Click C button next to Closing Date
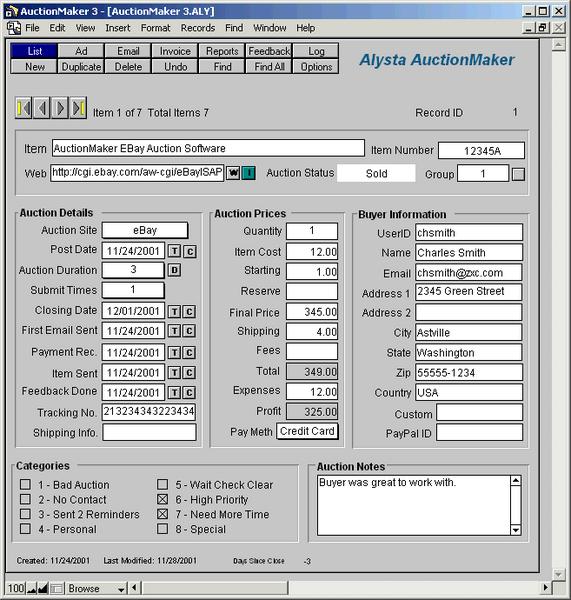Image resolution: width=571 pixels, height=600 pixels. (x=189, y=311)
